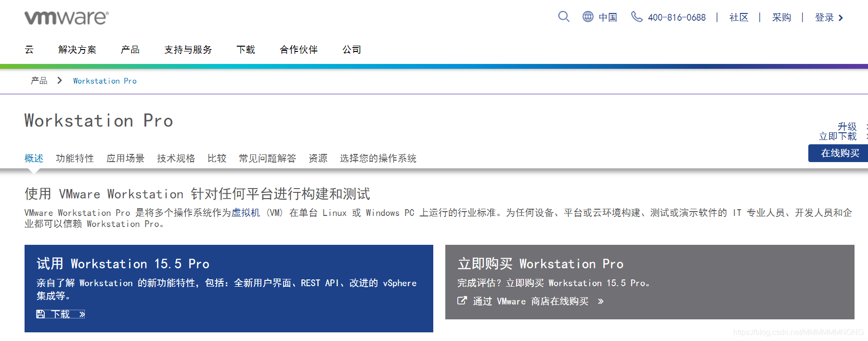Click 通过 VMware 商店在线购买 link
The width and height of the screenshot is (868, 341).
[x=531, y=301]
